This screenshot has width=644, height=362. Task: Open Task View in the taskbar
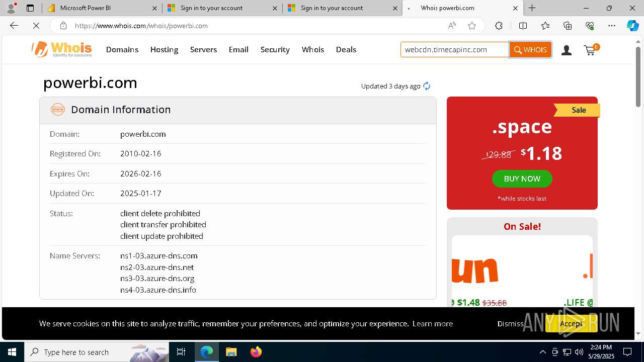point(181,352)
